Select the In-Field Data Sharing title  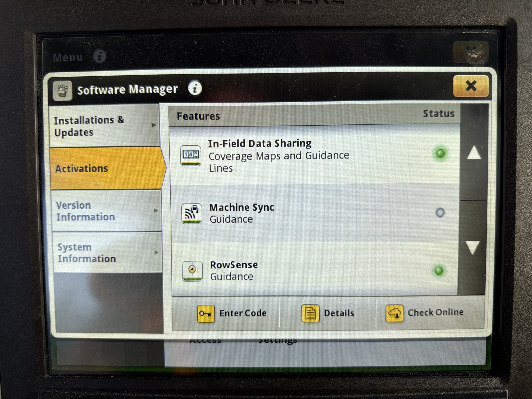(x=260, y=143)
